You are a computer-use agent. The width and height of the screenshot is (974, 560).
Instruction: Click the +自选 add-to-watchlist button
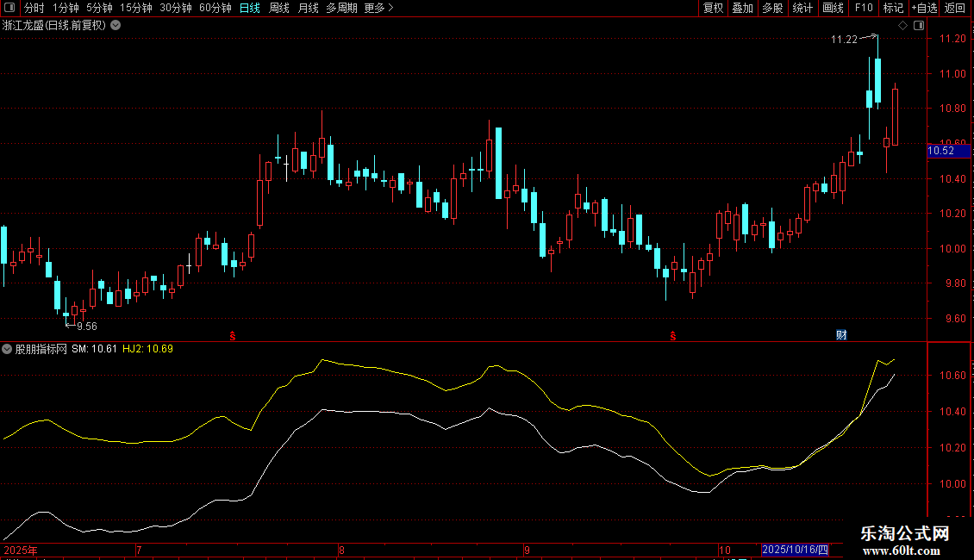click(923, 8)
